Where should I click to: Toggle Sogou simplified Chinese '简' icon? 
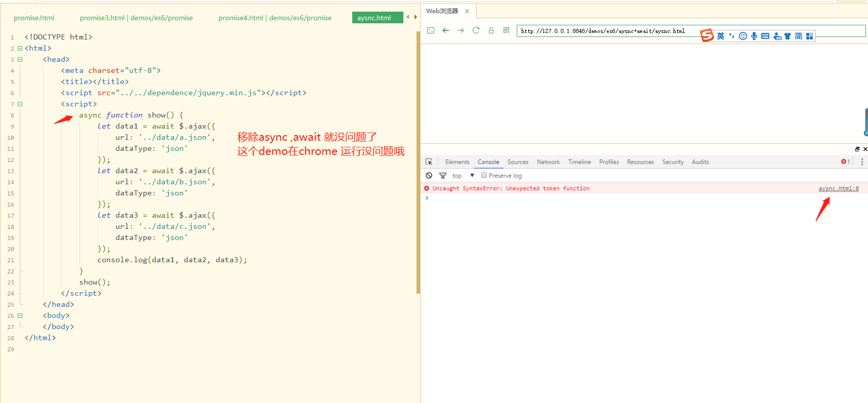pos(798,36)
